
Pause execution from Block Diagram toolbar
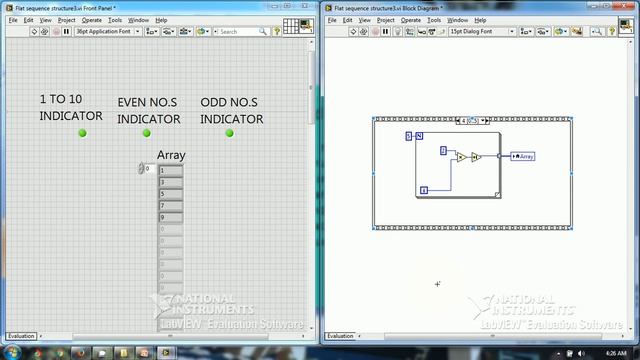385,31
